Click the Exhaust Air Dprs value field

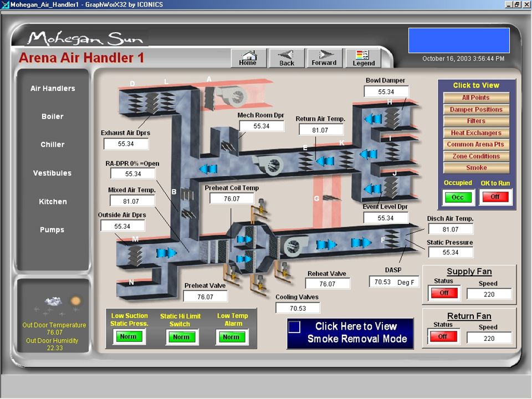pyautogui.click(x=126, y=144)
